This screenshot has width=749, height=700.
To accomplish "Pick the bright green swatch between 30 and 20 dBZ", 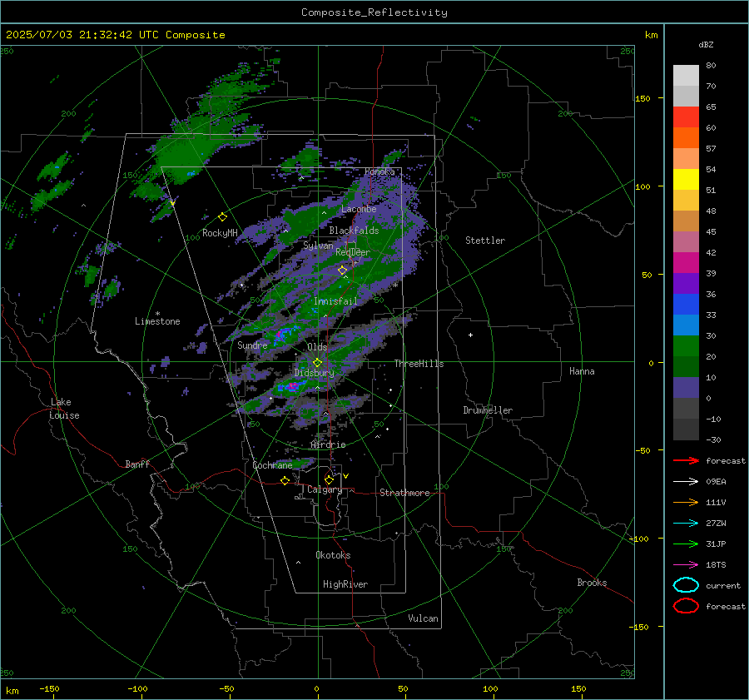I will [x=686, y=346].
